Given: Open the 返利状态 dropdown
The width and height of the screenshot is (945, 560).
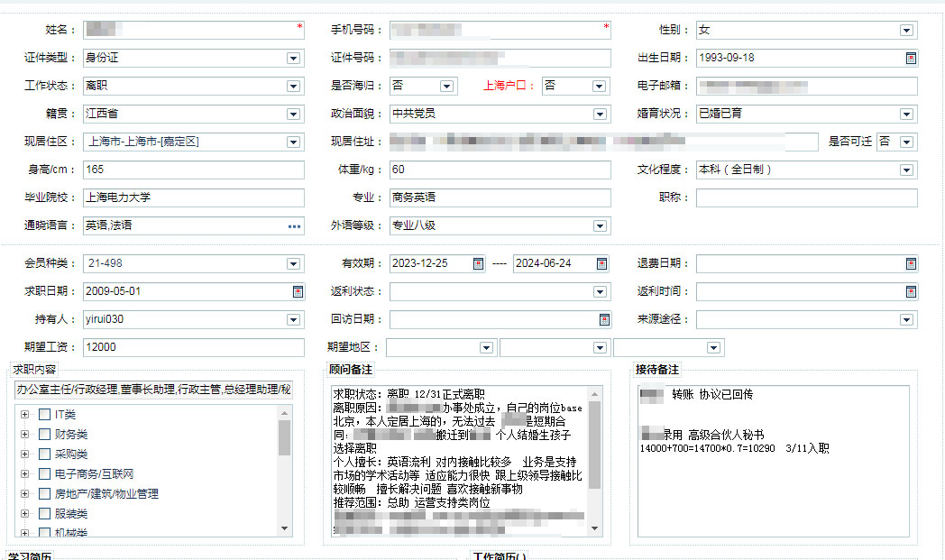Looking at the screenshot, I should coord(599,292).
